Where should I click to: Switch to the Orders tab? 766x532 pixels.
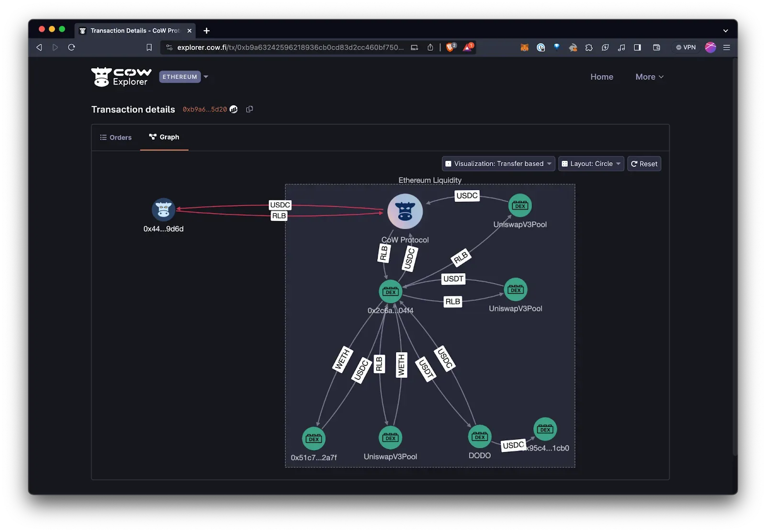click(116, 137)
